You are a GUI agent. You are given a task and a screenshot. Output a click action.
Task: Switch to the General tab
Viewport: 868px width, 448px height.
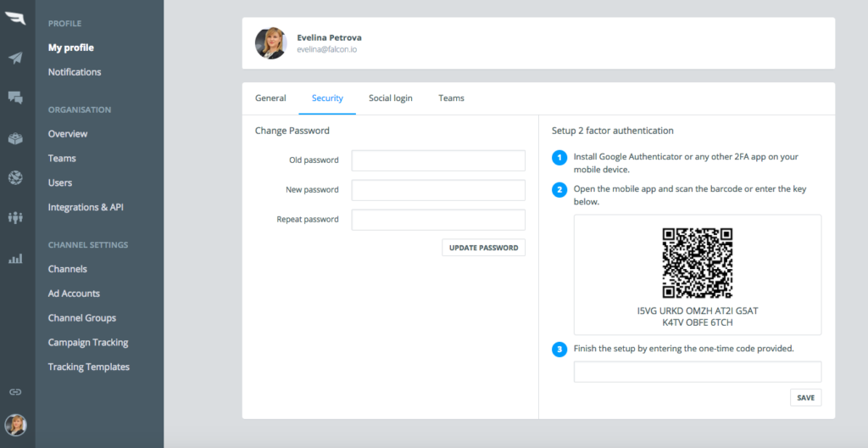pos(270,98)
